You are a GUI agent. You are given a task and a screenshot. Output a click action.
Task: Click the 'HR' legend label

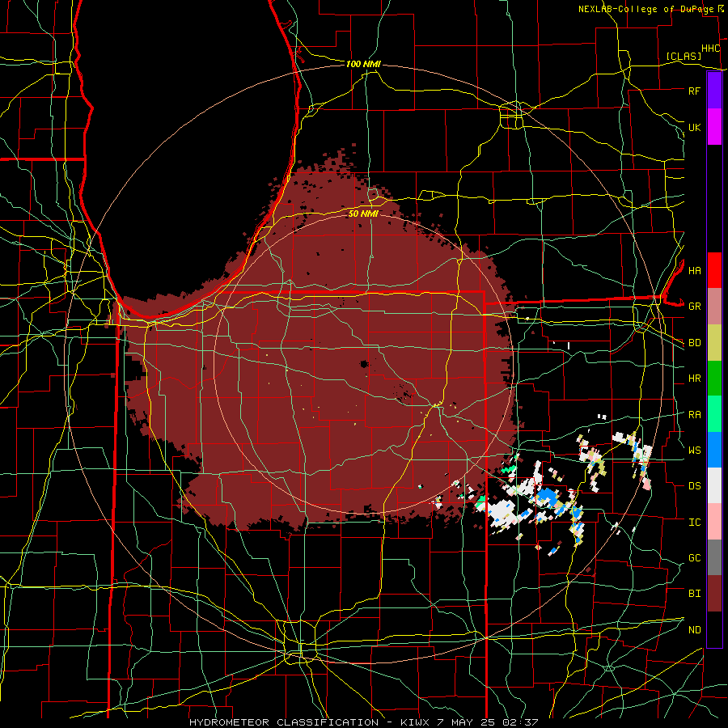click(x=694, y=379)
